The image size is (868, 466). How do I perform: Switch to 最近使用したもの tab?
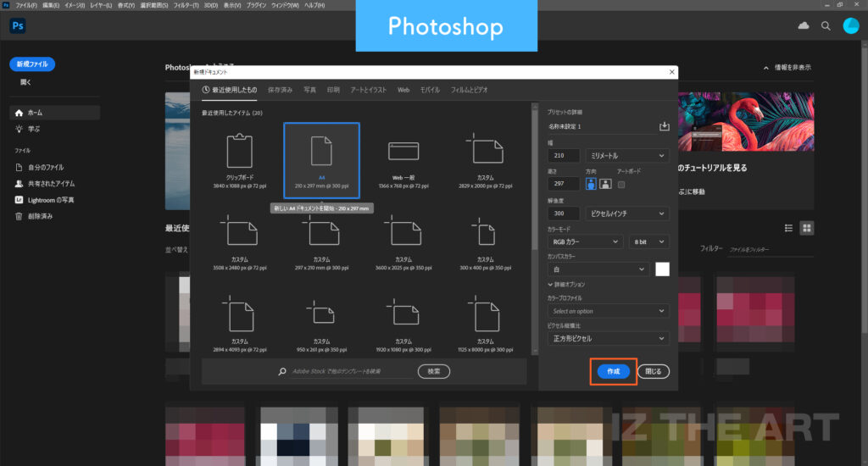[229, 90]
